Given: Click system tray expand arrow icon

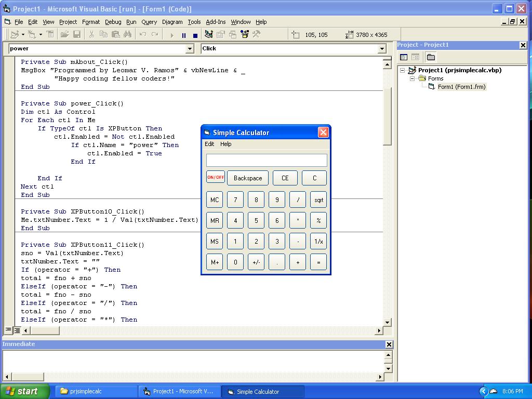Looking at the screenshot, I should [x=483, y=391].
